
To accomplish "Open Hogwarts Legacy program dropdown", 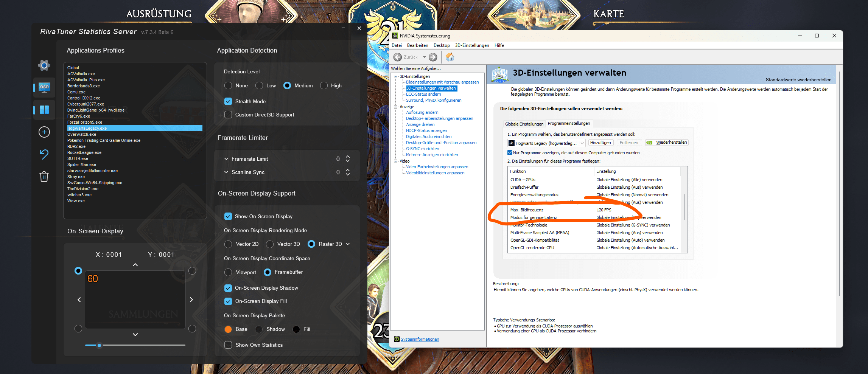I will pos(546,143).
